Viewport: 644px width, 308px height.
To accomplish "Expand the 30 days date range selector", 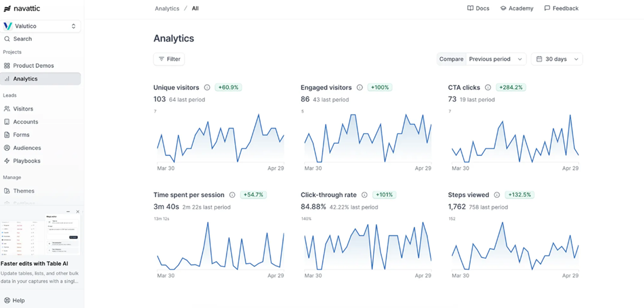I will tap(557, 59).
